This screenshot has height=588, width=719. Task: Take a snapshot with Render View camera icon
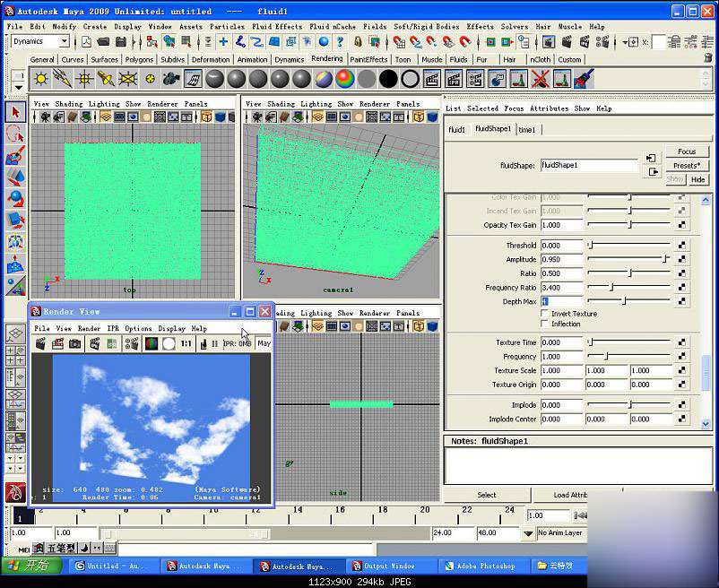(74, 343)
